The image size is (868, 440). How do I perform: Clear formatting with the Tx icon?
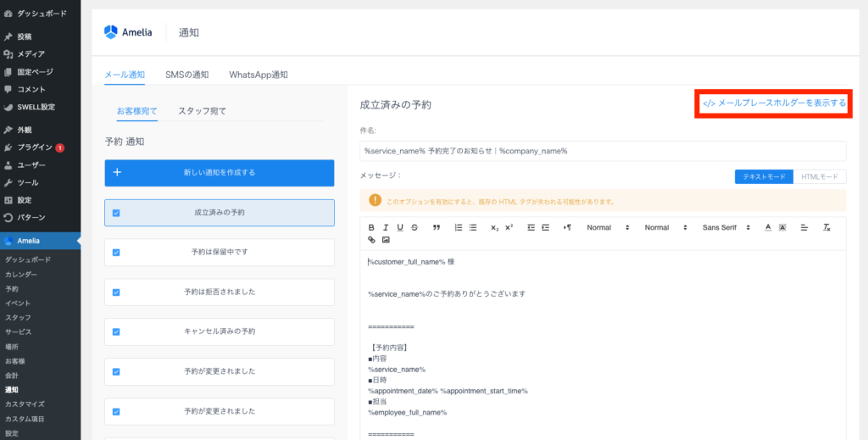pyautogui.click(x=826, y=227)
